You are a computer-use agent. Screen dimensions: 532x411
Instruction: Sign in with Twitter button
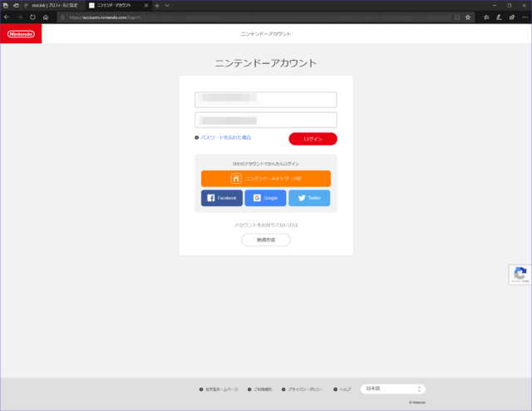click(x=309, y=198)
